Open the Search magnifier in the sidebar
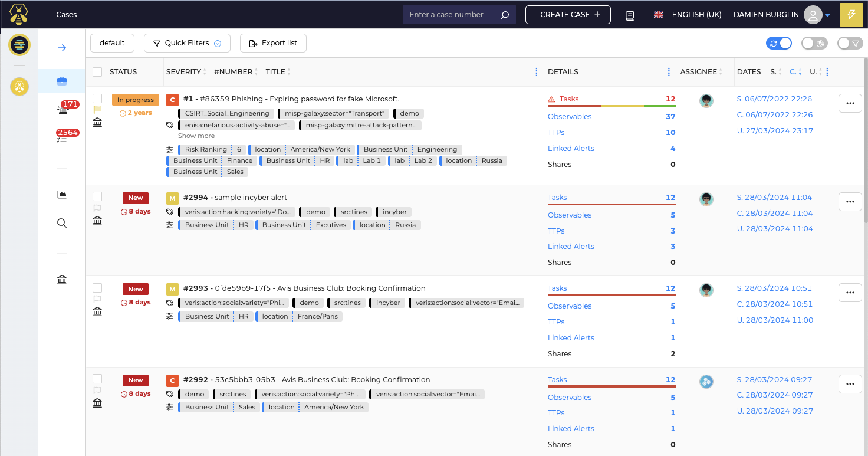The width and height of the screenshot is (868, 456). [x=61, y=222]
